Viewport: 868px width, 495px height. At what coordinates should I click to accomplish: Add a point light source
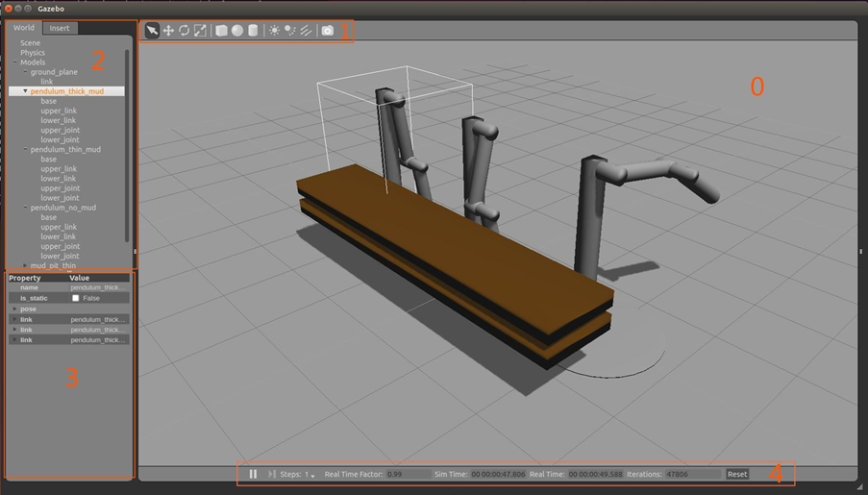pos(275,31)
